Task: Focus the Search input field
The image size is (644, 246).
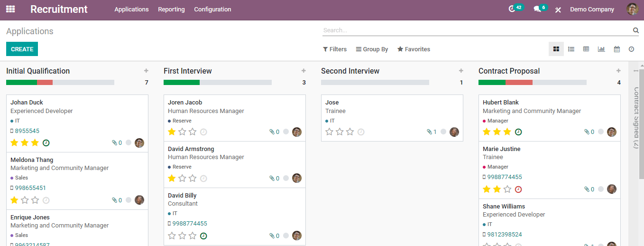Action: point(474,30)
